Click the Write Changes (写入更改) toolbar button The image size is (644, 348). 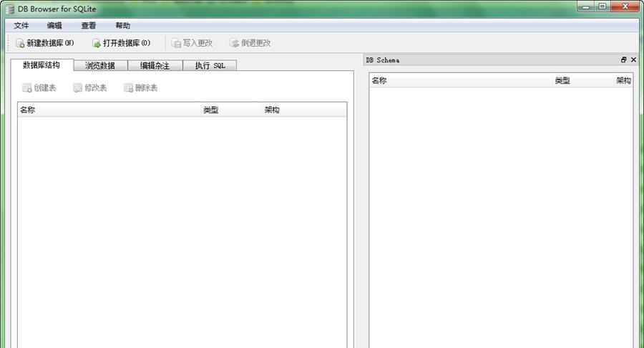pyautogui.click(x=192, y=43)
